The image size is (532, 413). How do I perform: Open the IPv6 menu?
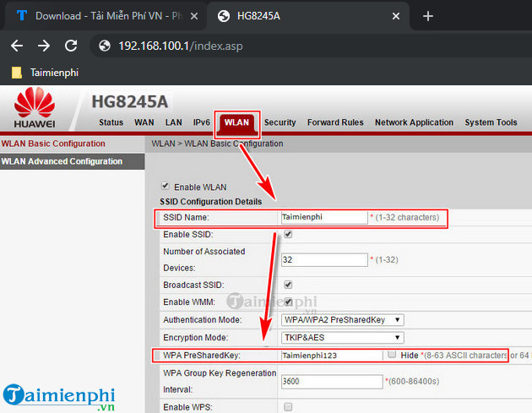pyautogui.click(x=202, y=122)
